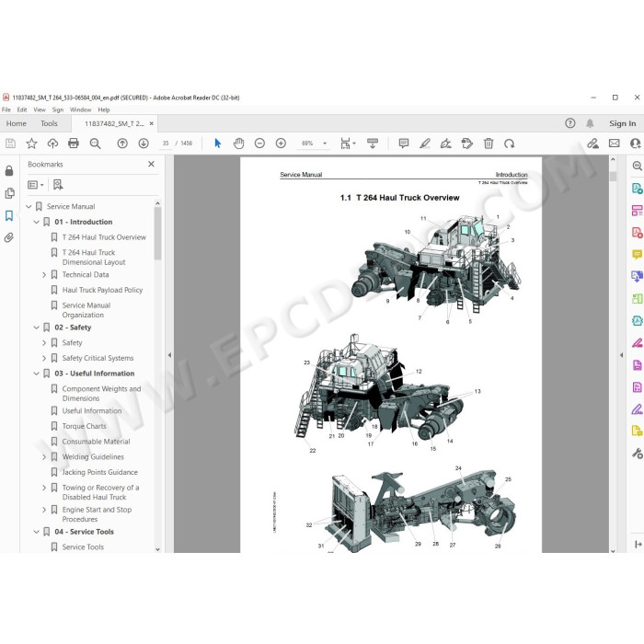Zoom in with plus icon
Image resolution: width=644 pixels, height=644 pixels.
coord(281,144)
